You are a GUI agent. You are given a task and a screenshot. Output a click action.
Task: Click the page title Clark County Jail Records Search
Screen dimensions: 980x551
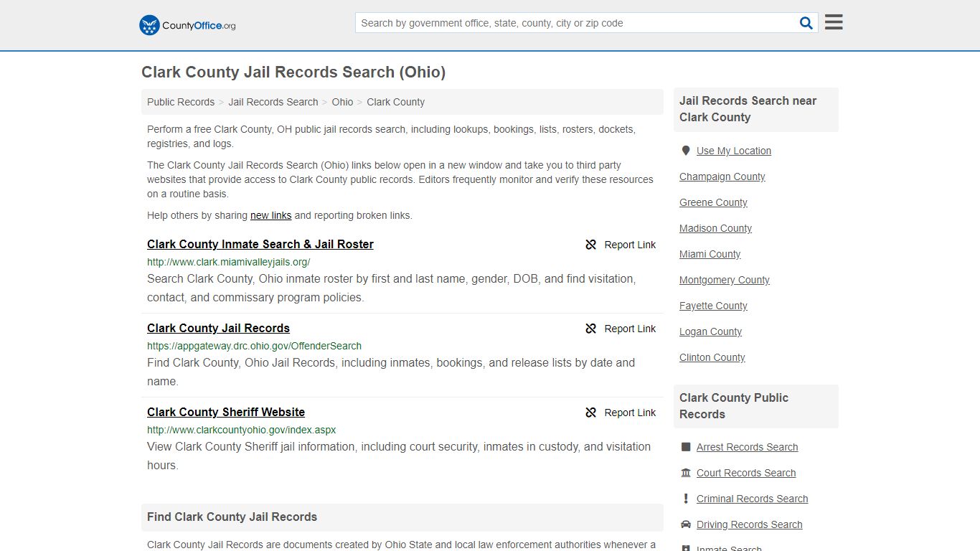click(x=293, y=72)
